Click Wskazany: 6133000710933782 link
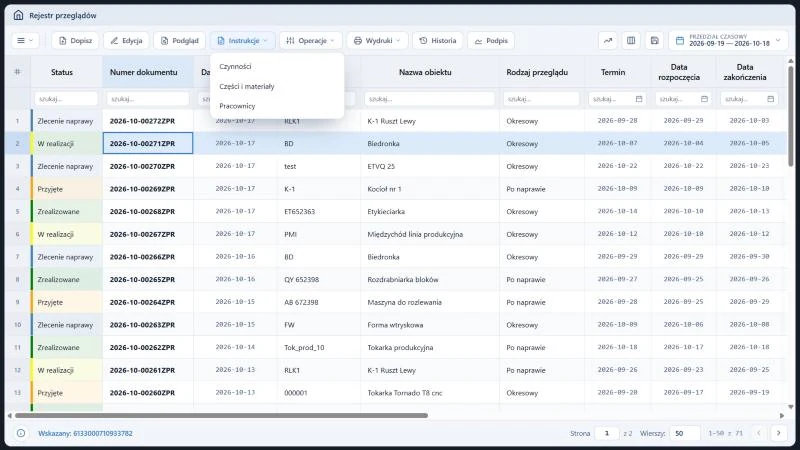 [85, 433]
